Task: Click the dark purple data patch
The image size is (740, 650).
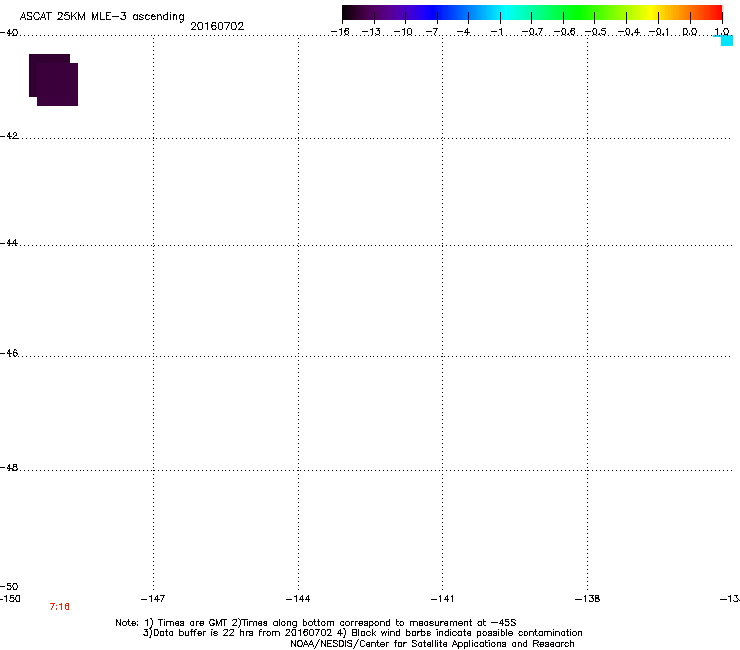Action: [53, 80]
